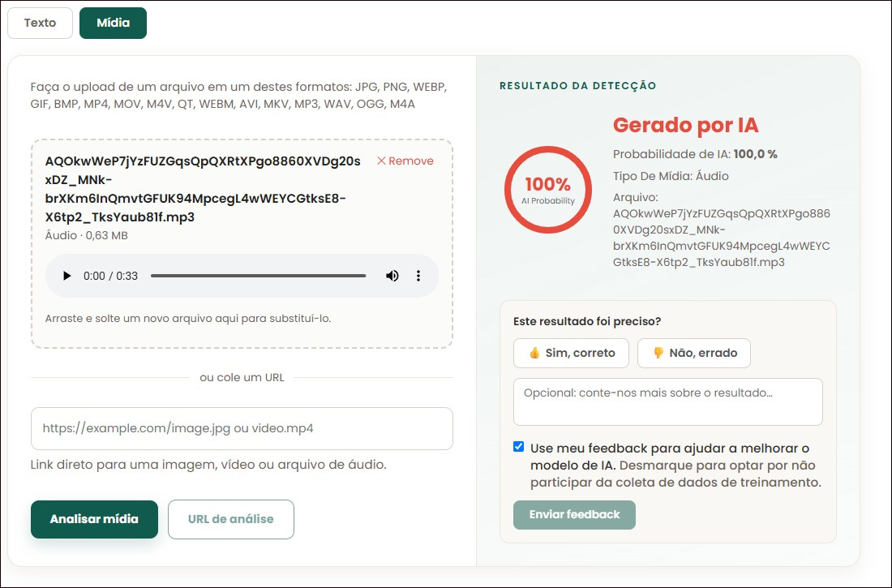This screenshot has width=892, height=588.
Task: Submit with Enviar feedback button
Action: click(x=574, y=514)
